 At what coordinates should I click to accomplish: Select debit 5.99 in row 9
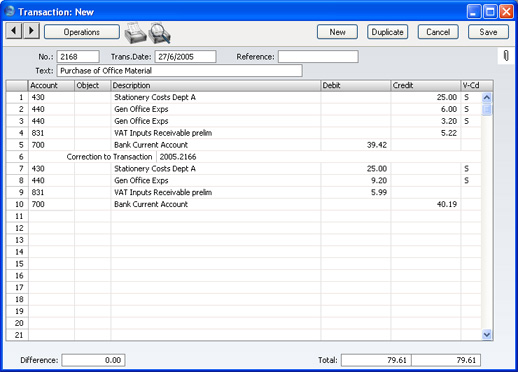point(379,192)
